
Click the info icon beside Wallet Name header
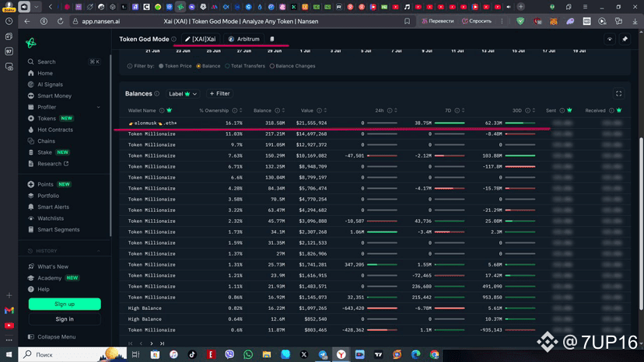tap(162, 110)
